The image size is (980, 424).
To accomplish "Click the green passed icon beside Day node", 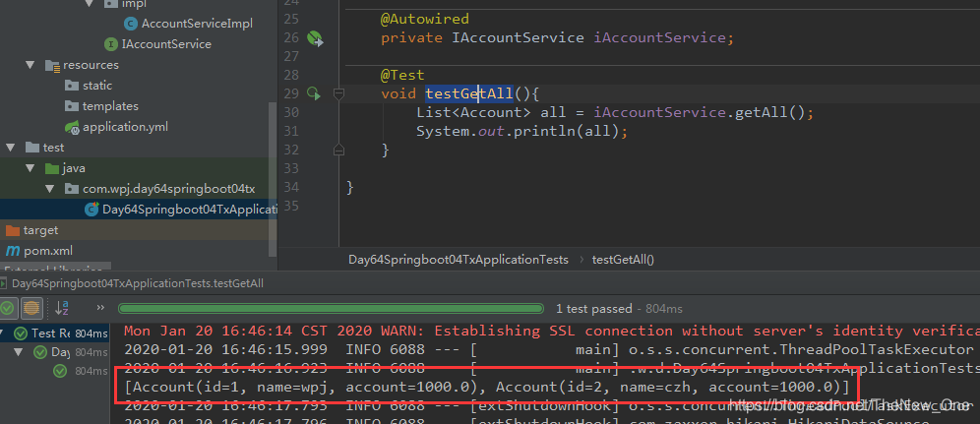I will (40, 352).
